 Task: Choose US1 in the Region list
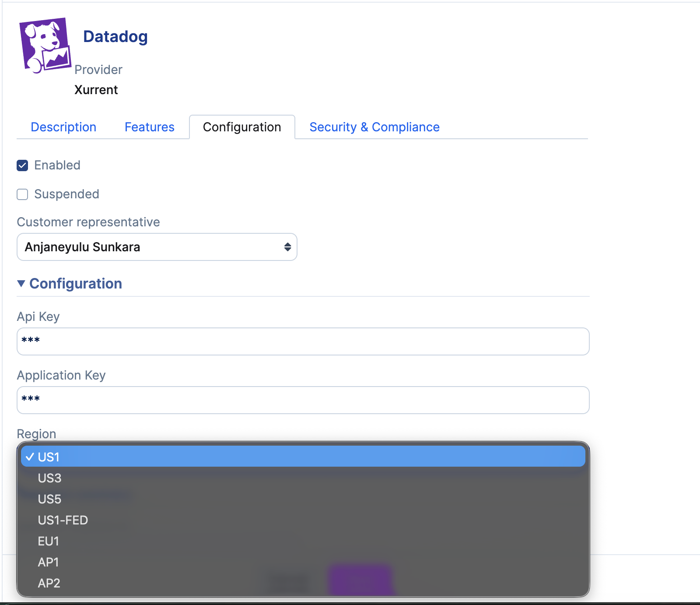pyautogui.click(x=303, y=457)
